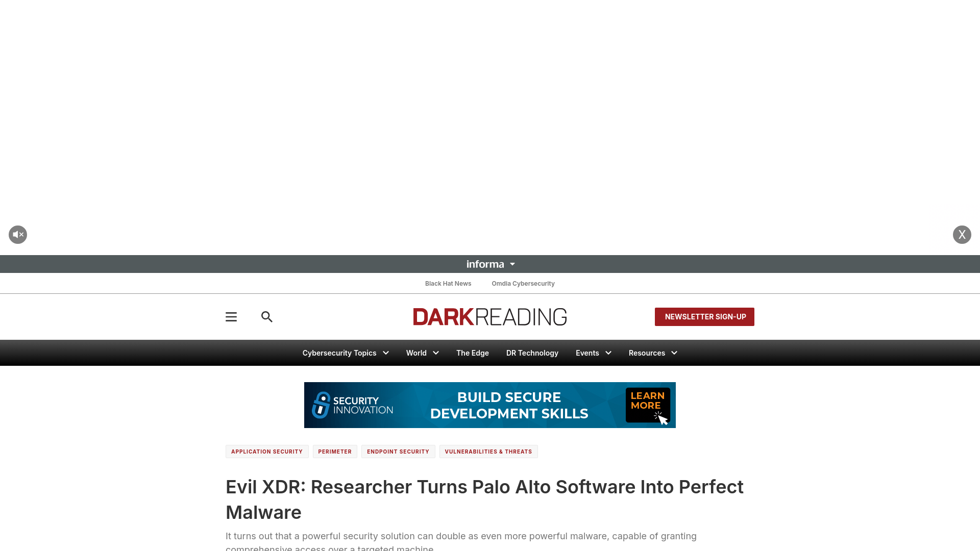Screen dimensions: 980x551
Task: Click the PERIMETER category label
Action: pyautogui.click(x=334, y=452)
